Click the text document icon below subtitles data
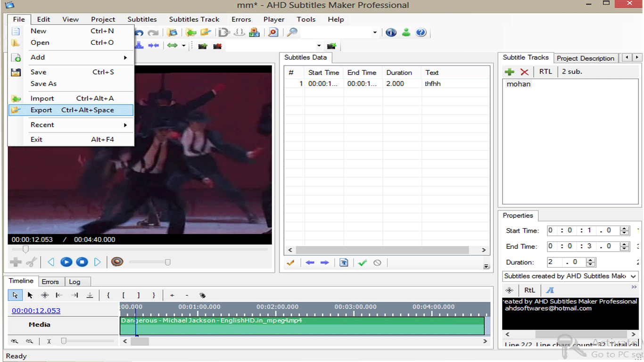The height and width of the screenshot is (362, 644). pyautogui.click(x=344, y=263)
